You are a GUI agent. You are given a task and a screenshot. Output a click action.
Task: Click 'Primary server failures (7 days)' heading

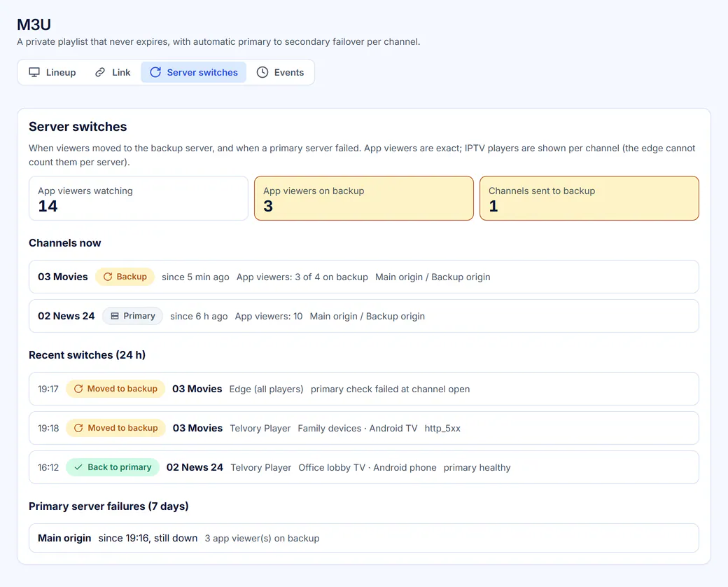[108, 506]
